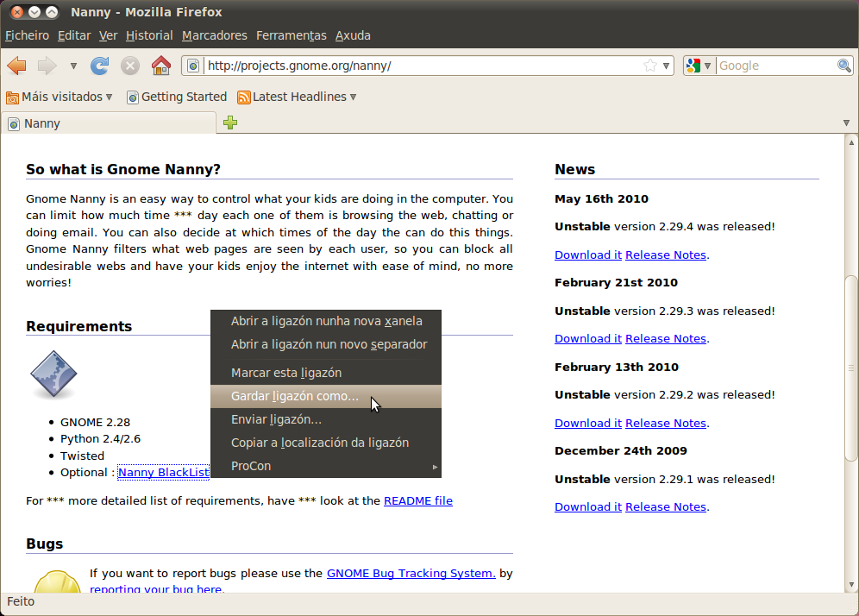Open the Ver menu
The image size is (859, 616).
click(x=109, y=35)
